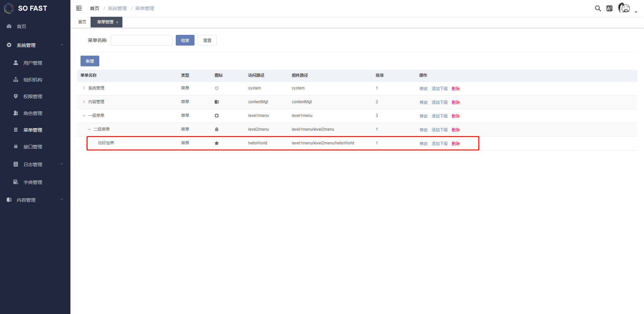Close the 菜单管理 tab

tap(117, 22)
